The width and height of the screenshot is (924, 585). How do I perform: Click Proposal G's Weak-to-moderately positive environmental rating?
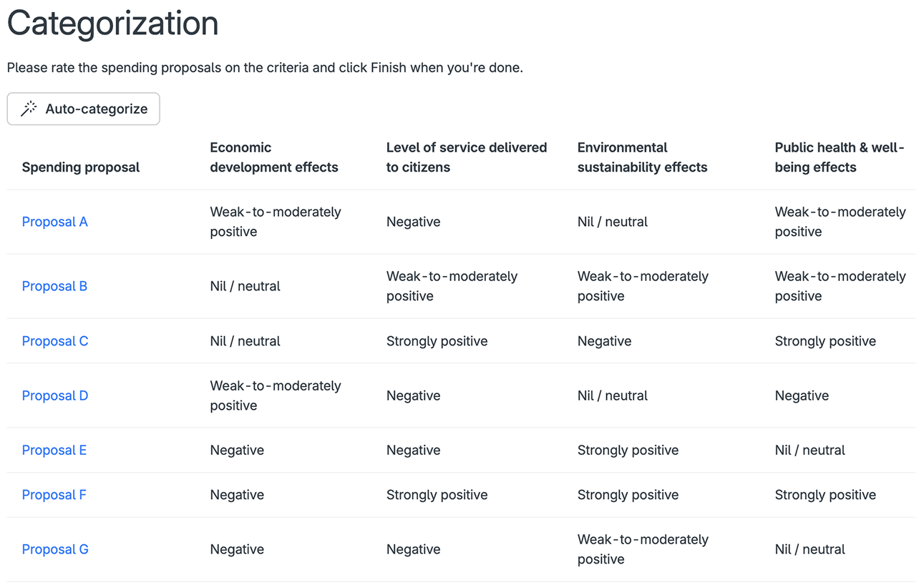point(642,549)
